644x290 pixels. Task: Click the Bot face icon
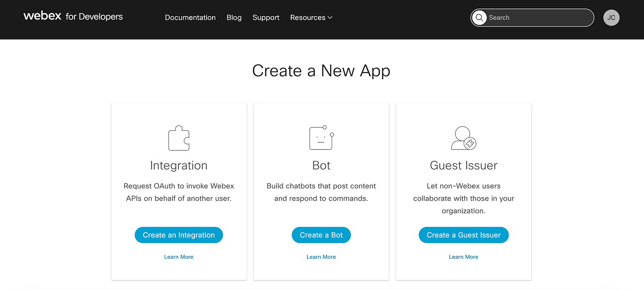(x=321, y=137)
